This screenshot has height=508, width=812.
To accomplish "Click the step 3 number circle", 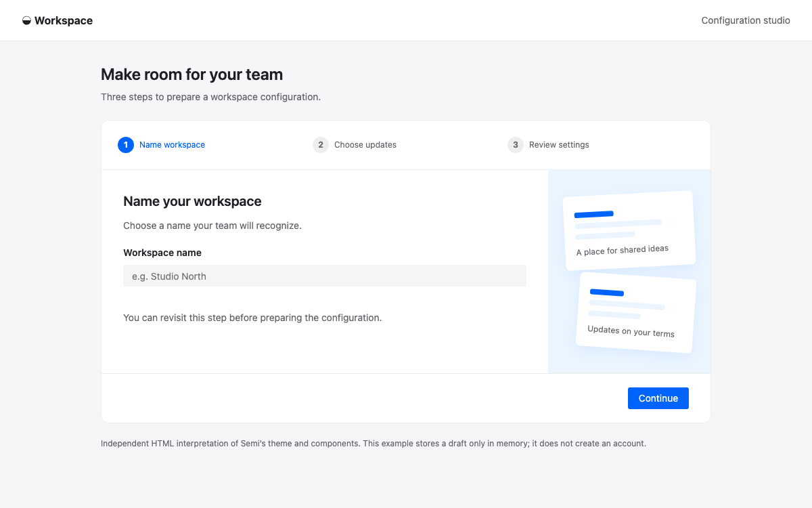I will click(516, 145).
